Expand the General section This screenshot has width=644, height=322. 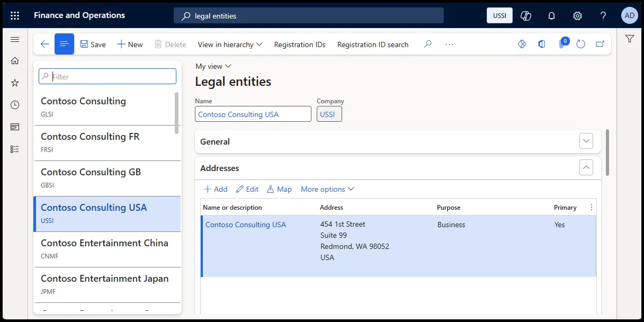click(x=586, y=141)
